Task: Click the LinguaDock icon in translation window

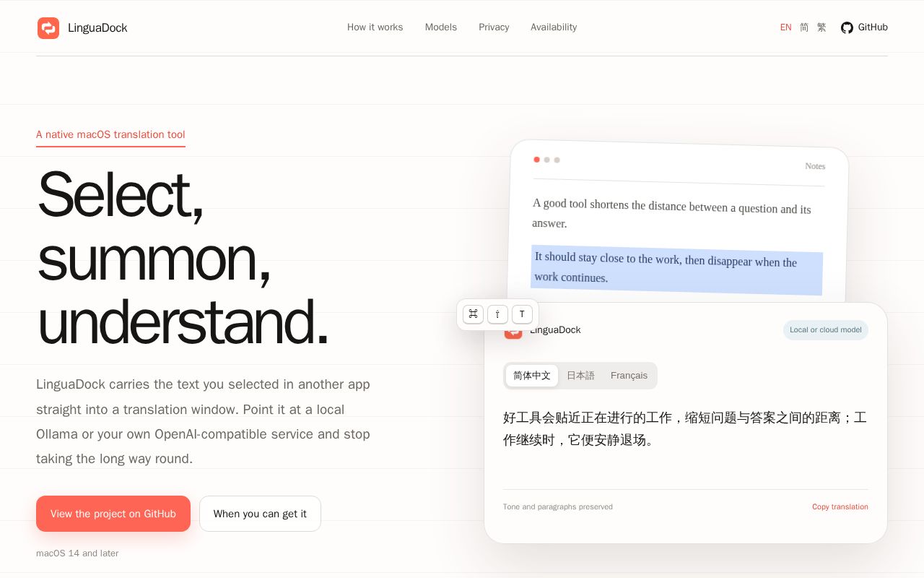Action: [513, 332]
